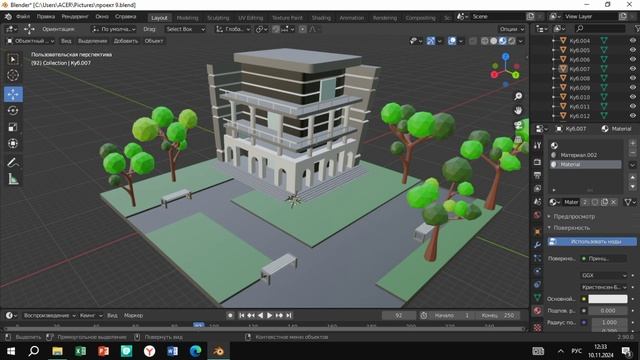Click the pan view hand icon
This screenshot has height=360, width=640.
518,111
